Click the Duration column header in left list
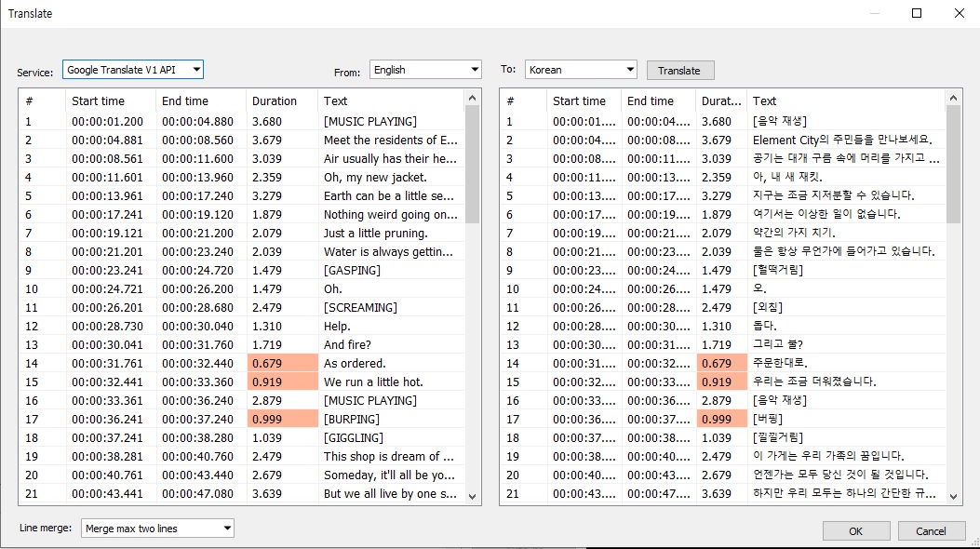The image size is (980, 549). click(x=283, y=101)
